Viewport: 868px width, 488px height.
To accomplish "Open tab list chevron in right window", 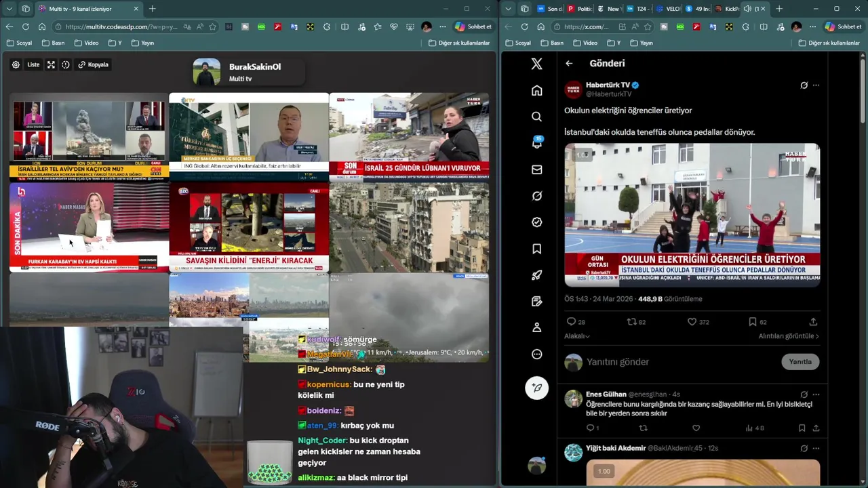I will pos(508,9).
